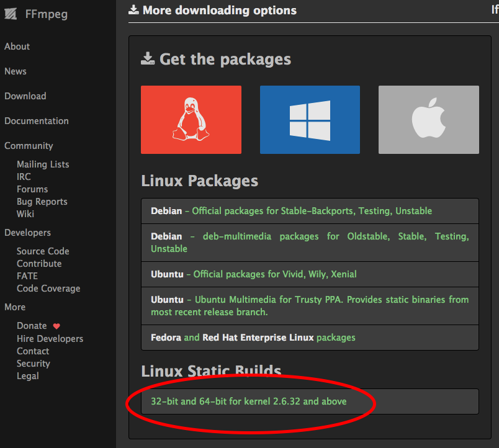Open the Mailing Lists page
This screenshot has width=499, height=448.
pyautogui.click(x=43, y=164)
